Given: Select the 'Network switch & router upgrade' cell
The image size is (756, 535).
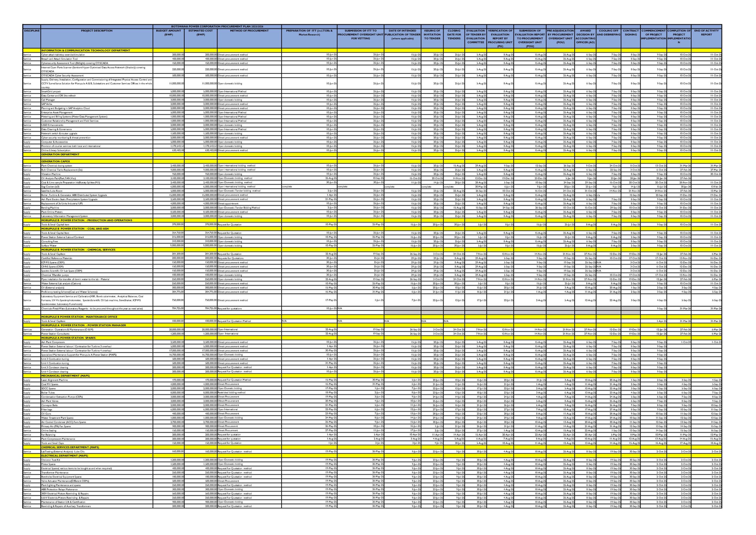Looking at the screenshot, I should pos(97,134).
